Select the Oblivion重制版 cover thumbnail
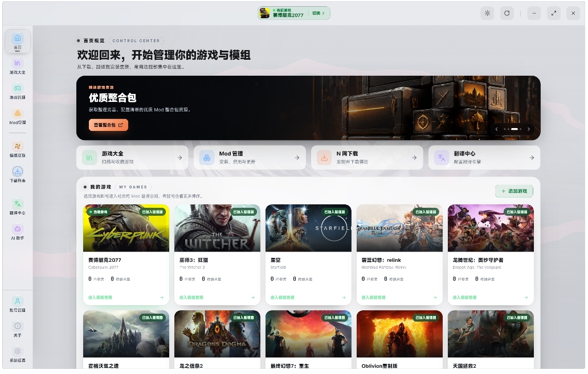Viewport: 588px width, 374px height. 399,334
